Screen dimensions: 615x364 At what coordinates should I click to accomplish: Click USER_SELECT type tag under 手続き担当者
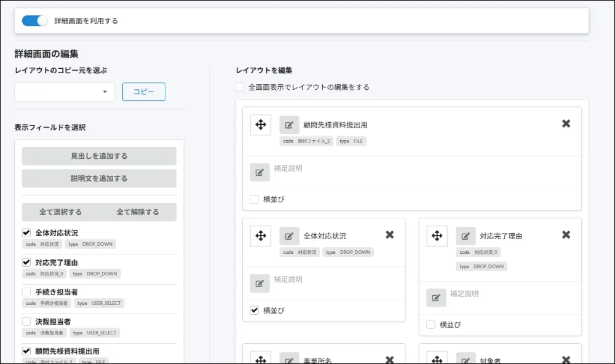click(x=99, y=303)
